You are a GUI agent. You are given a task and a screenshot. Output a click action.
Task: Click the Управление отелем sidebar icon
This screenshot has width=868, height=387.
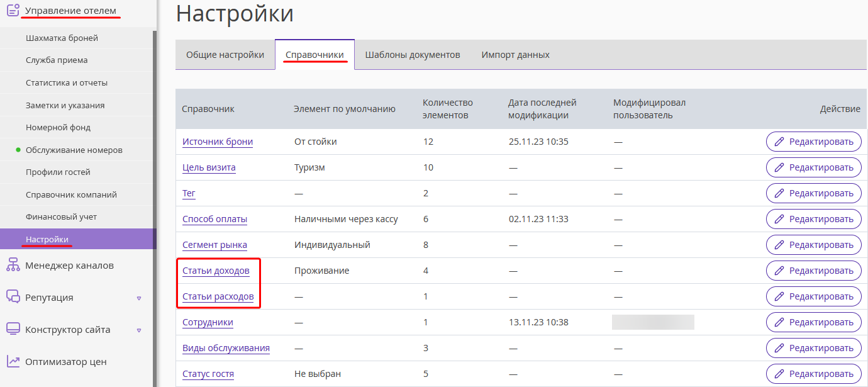pos(13,10)
